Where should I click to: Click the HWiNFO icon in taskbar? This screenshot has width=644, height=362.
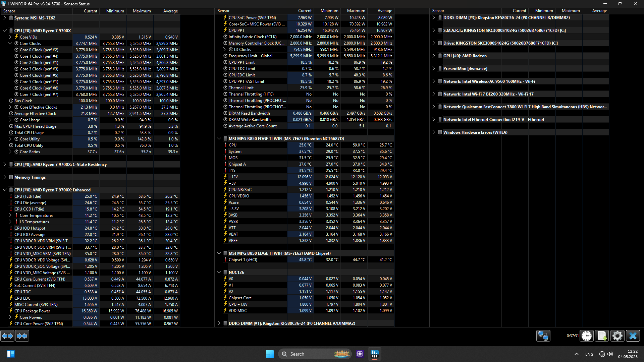(x=375, y=354)
